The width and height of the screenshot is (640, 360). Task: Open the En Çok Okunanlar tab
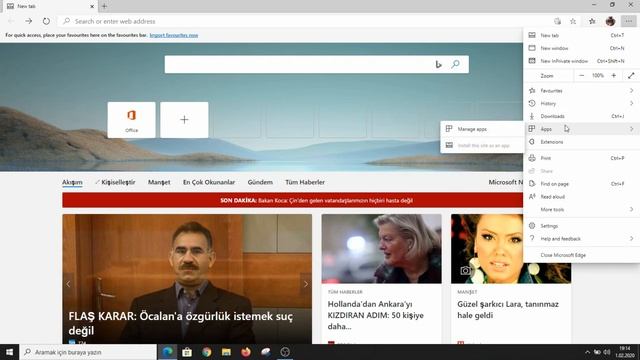(x=209, y=182)
